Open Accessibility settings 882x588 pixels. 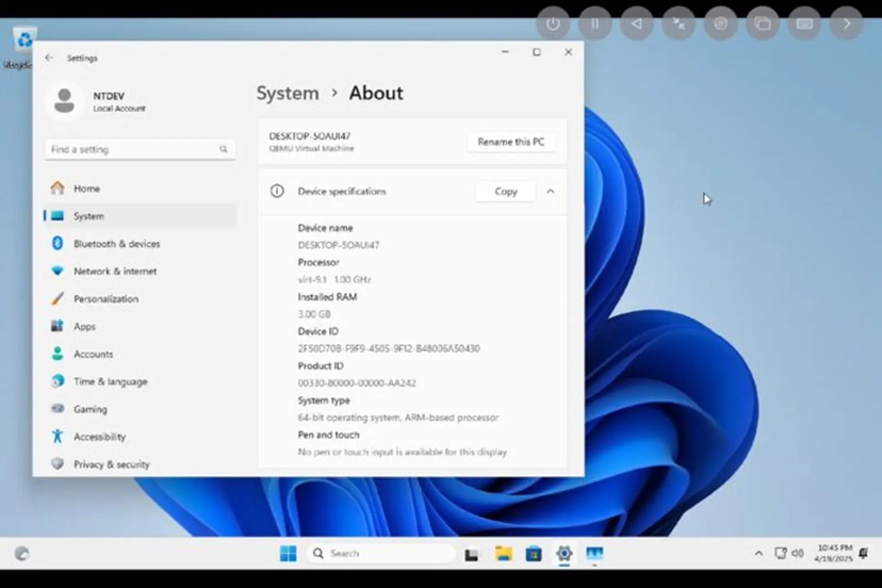[99, 436]
